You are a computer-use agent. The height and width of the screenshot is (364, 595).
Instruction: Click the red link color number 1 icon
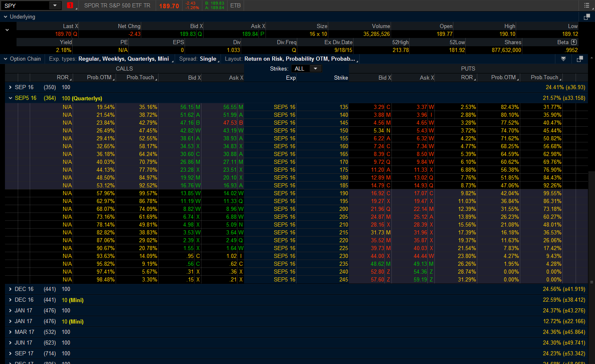70,5
